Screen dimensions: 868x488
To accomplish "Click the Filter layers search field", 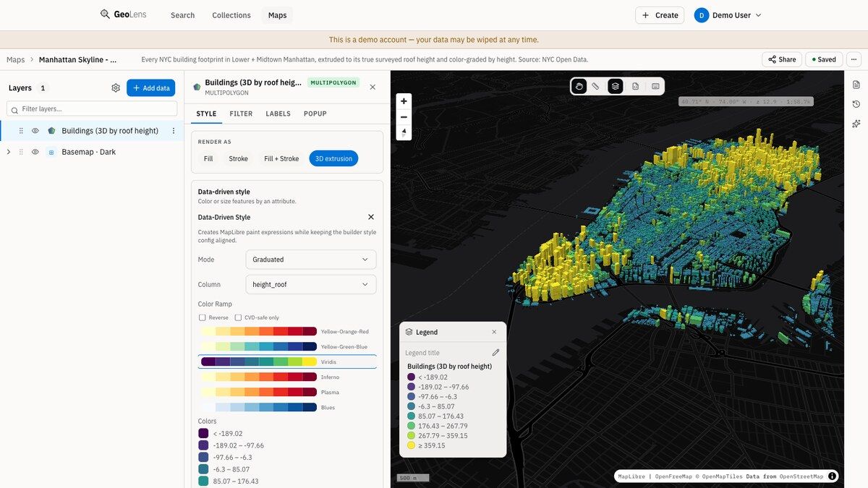I will coord(92,108).
